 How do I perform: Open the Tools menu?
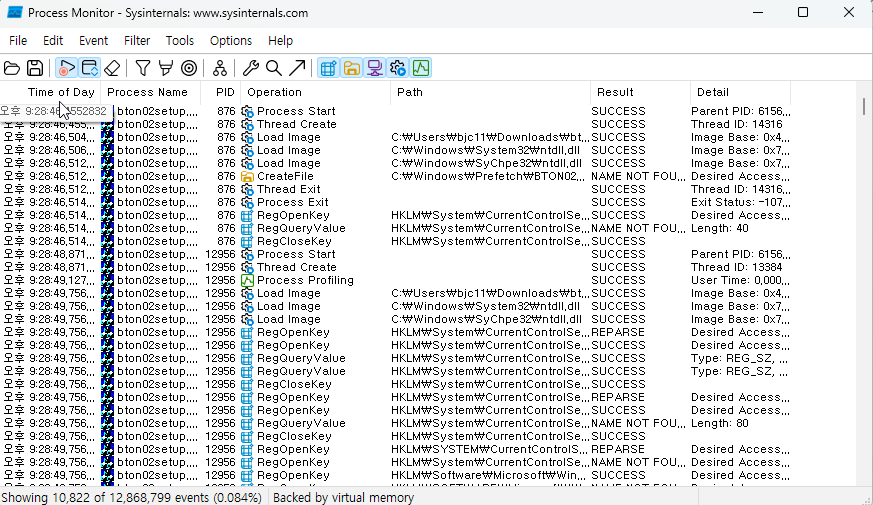180,41
